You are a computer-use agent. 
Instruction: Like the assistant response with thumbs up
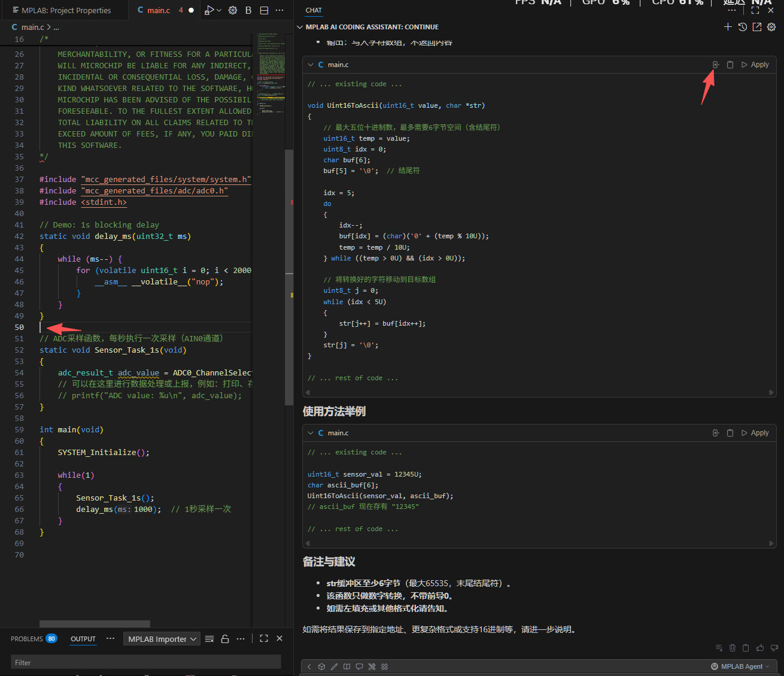coord(760,648)
